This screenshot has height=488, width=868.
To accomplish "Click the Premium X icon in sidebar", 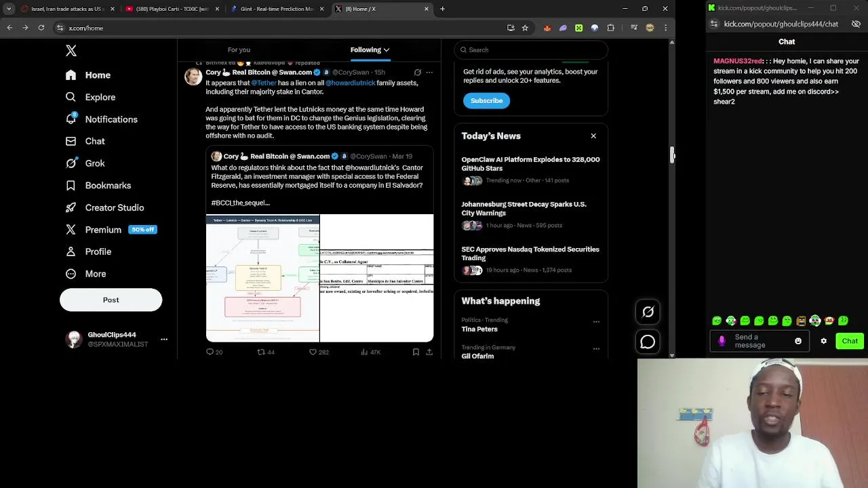I will pos(71,230).
